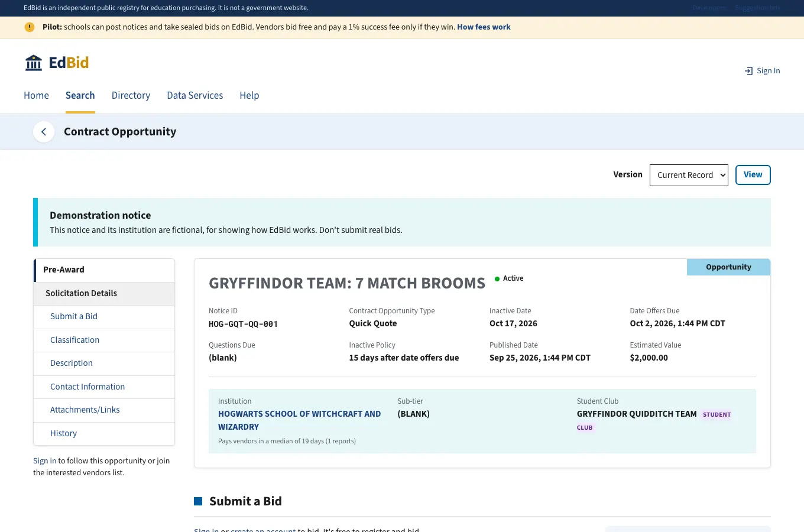Click the Notice ID HOG-GQT-QQ-001
804x532 pixels.
pos(243,325)
